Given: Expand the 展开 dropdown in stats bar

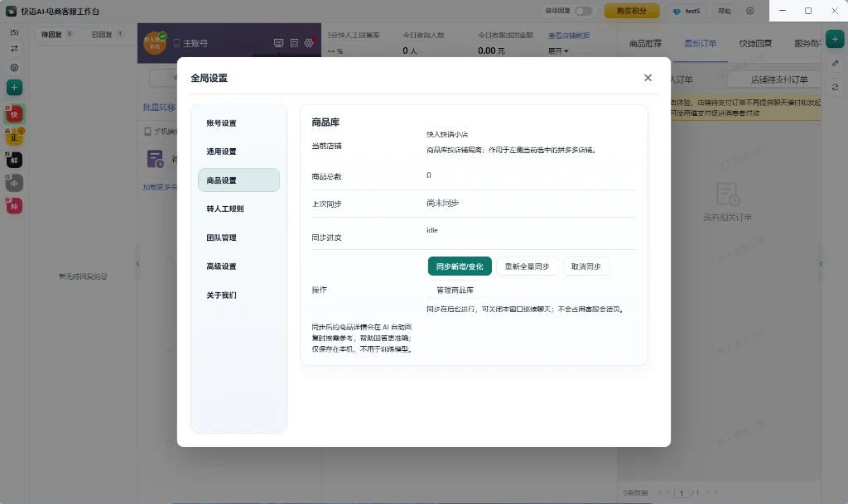Looking at the screenshot, I should click(x=558, y=50).
